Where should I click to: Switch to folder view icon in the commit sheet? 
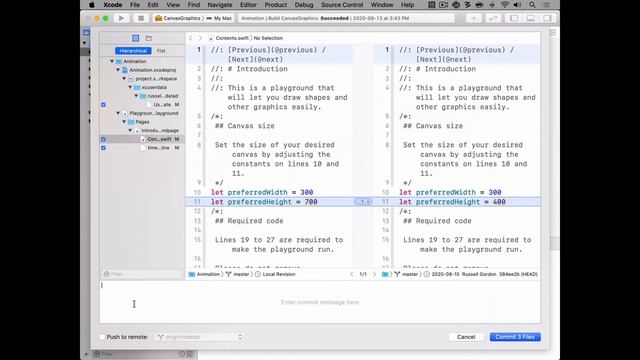click(x=149, y=38)
